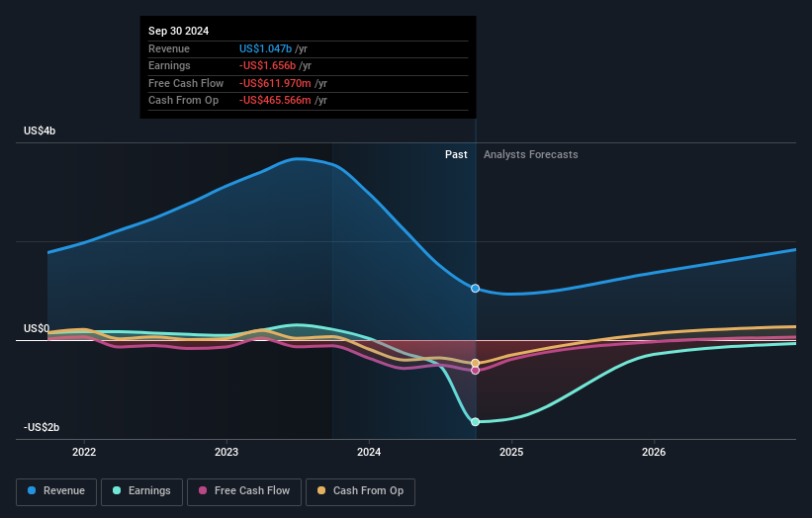Click the 2023 x-axis label
The image size is (812, 518).
[226, 452]
